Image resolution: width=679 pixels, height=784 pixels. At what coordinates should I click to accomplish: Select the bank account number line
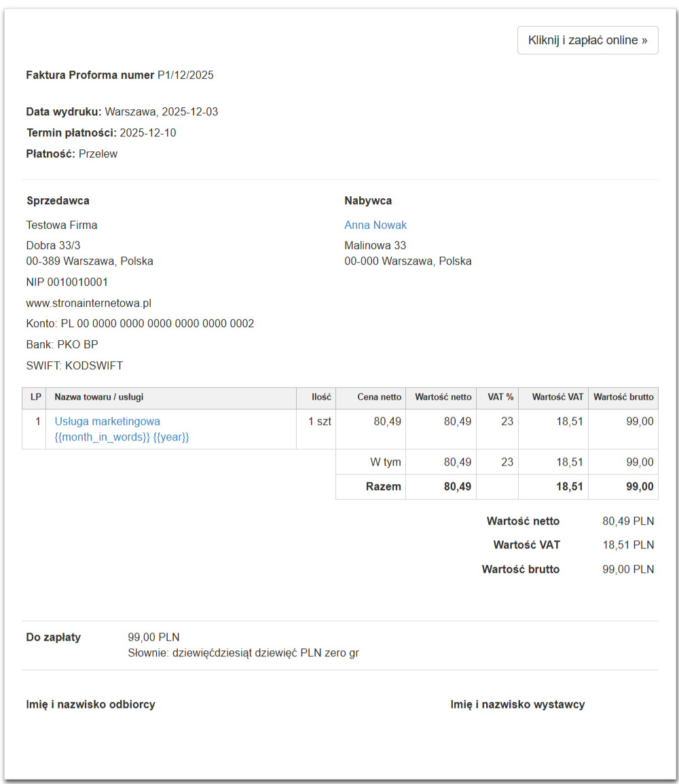pyautogui.click(x=140, y=323)
